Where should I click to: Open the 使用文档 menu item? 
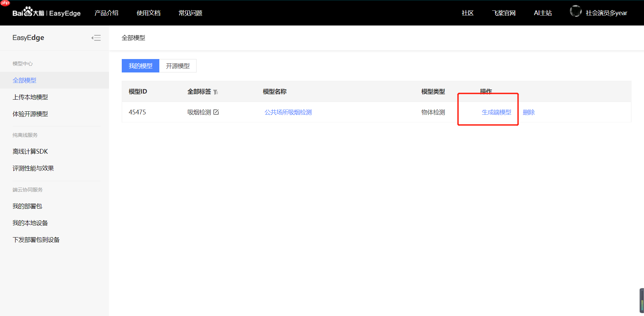pyautogui.click(x=149, y=13)
